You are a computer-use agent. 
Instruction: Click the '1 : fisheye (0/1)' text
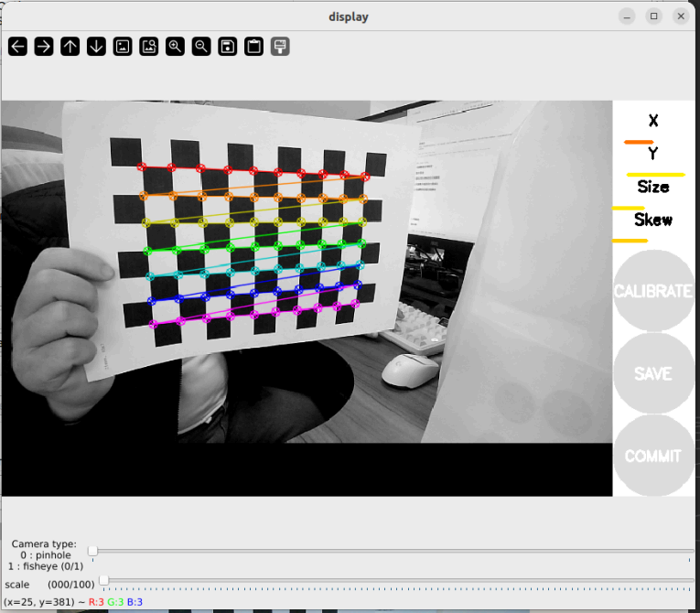pyautogui.click(x=46, y=566)
